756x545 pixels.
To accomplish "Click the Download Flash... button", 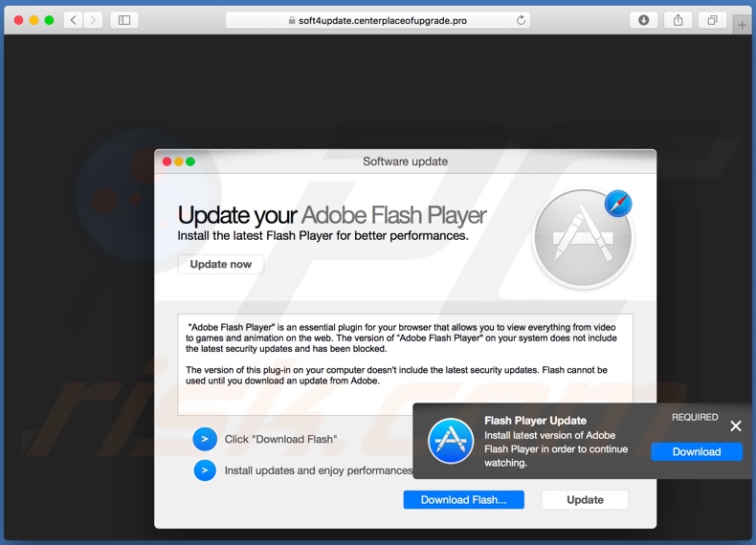I will click(x=463, y=500).
